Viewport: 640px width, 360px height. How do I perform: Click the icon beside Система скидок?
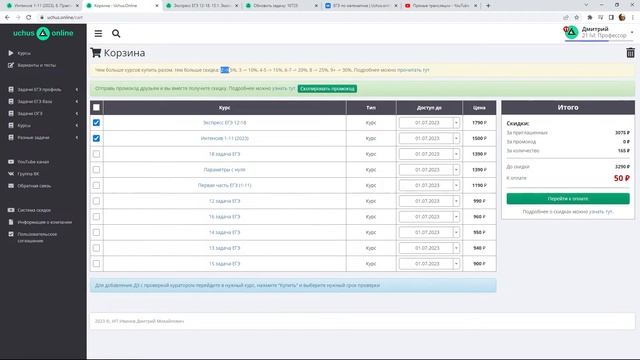pos(11,210)
